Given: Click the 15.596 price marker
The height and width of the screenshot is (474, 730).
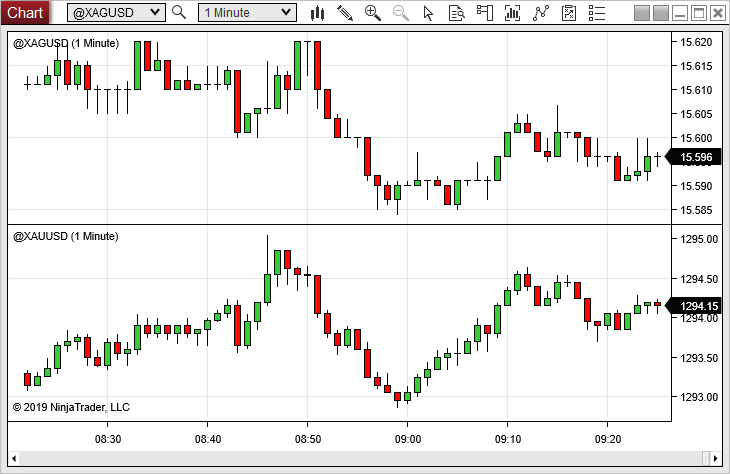Looking at the screenshot, I should (x=695, y=157).
